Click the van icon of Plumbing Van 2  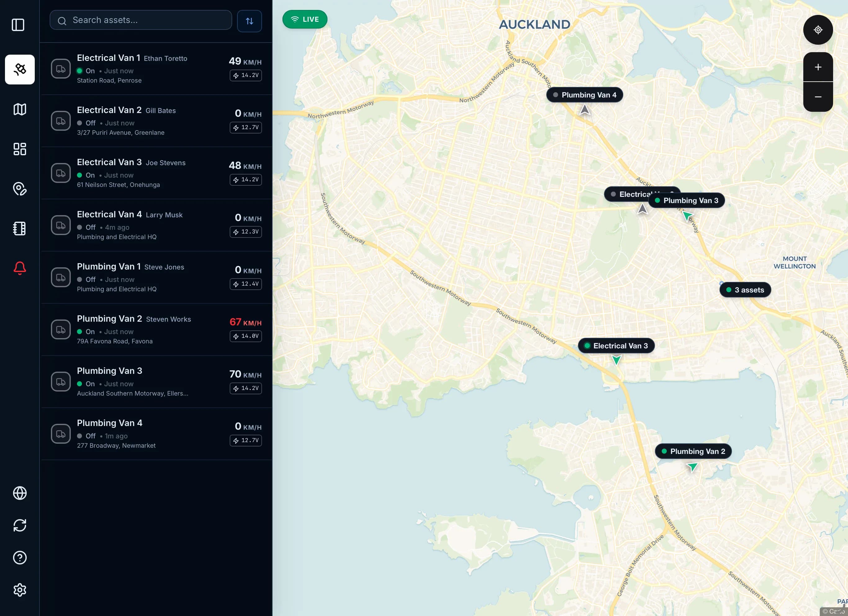[x=61, y=329]
